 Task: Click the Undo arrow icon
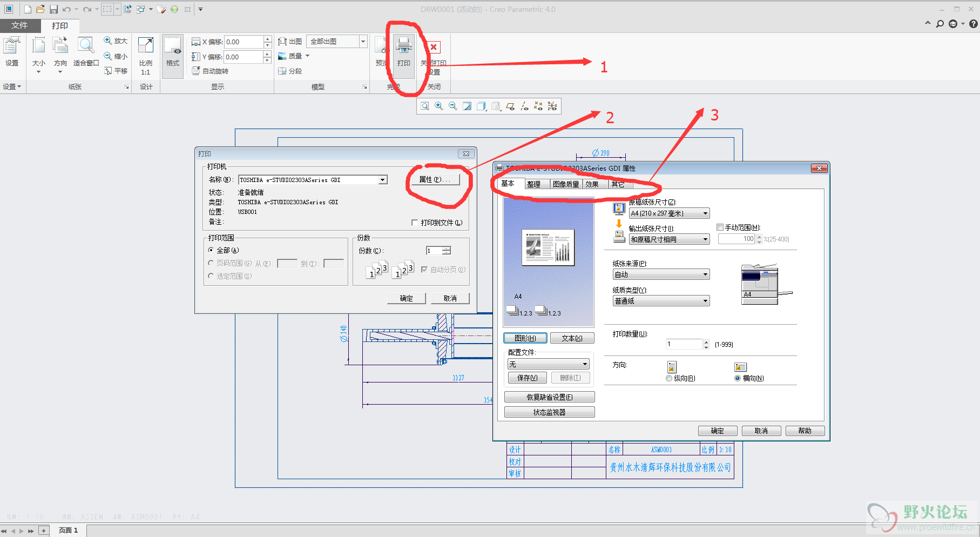pos(66,9)
